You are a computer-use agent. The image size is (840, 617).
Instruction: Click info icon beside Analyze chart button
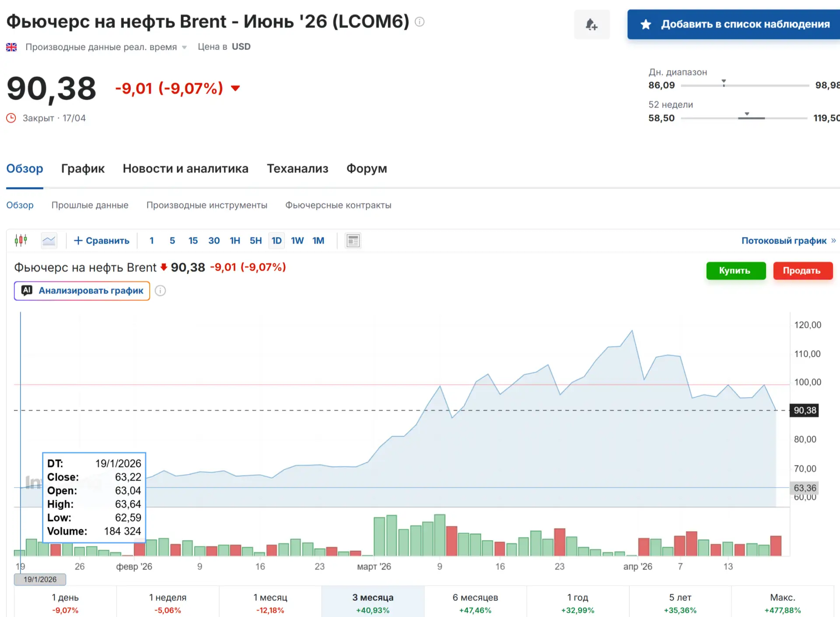(x=161, y=291)
